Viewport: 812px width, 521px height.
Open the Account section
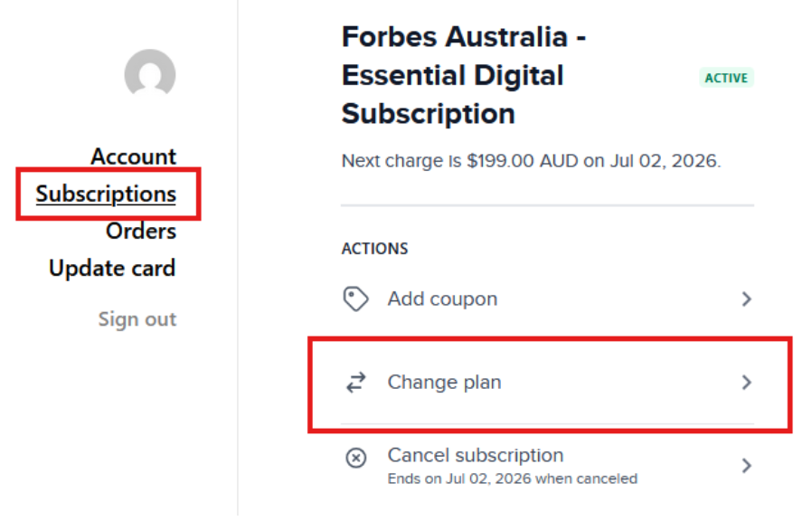tap(133, 156)
